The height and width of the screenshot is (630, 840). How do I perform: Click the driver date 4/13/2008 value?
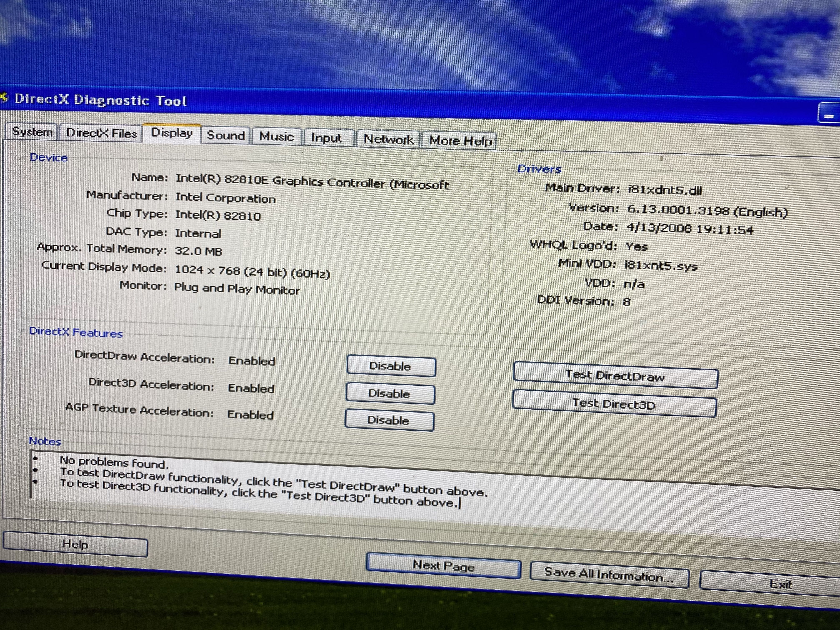pyautogui.click(x=690, y=228)
